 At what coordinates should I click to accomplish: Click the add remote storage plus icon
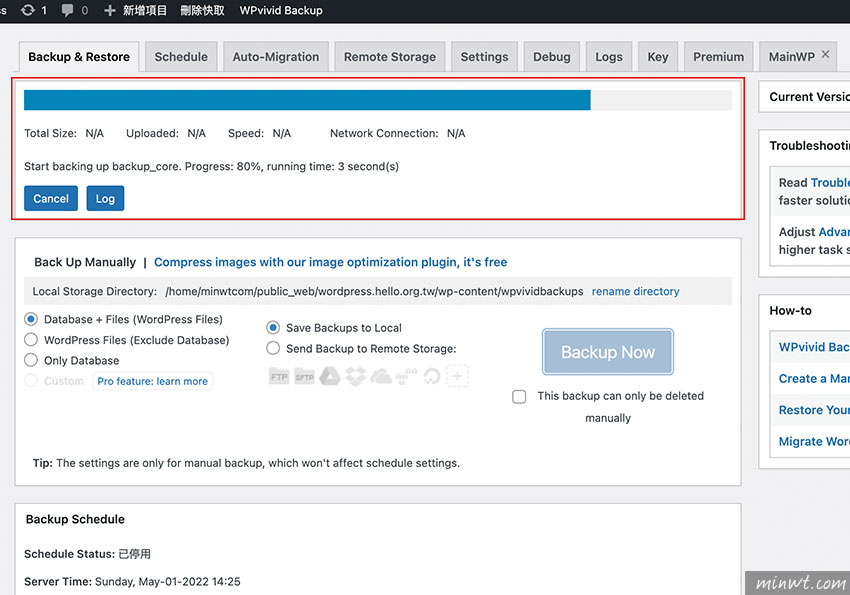(x=458, y=376)
